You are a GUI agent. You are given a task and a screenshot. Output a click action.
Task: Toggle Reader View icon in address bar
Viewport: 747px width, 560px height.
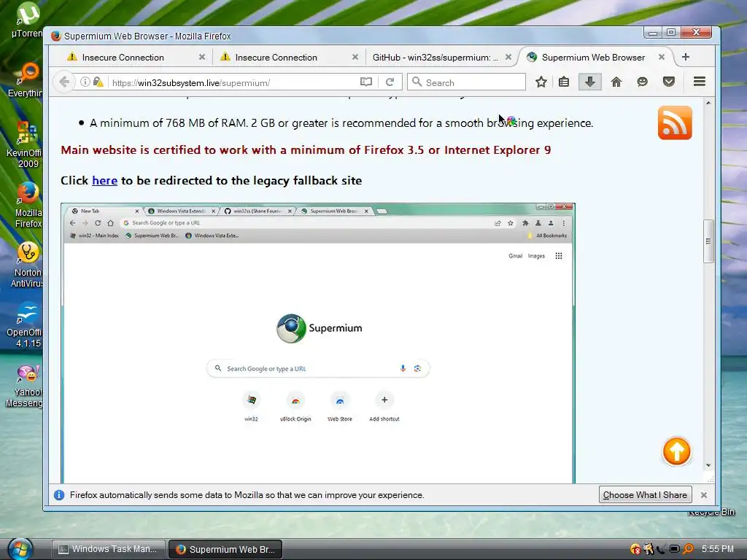pyautogui.click(x=366, y=82)
